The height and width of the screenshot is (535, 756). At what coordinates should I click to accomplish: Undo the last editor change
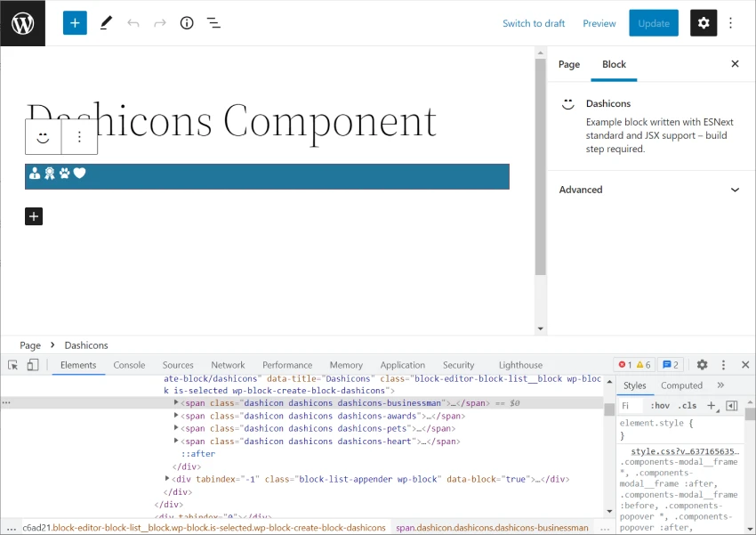[x=133, y=23]
